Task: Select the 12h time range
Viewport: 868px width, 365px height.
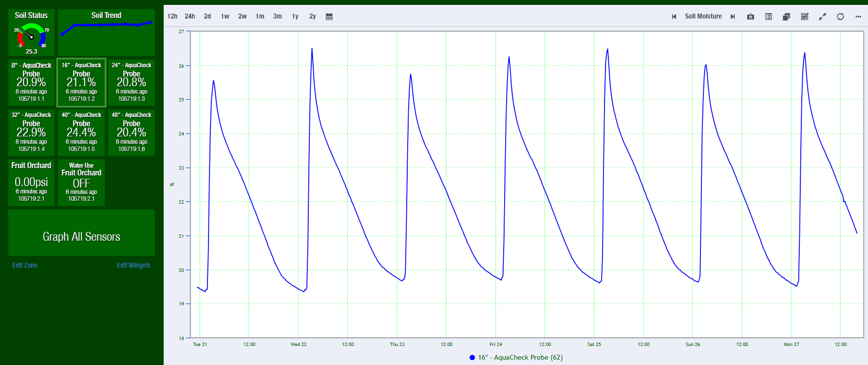Action: [172, 16]
